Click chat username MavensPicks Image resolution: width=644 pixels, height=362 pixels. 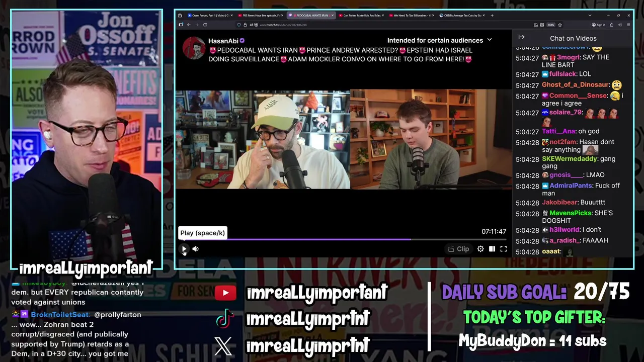571,213
